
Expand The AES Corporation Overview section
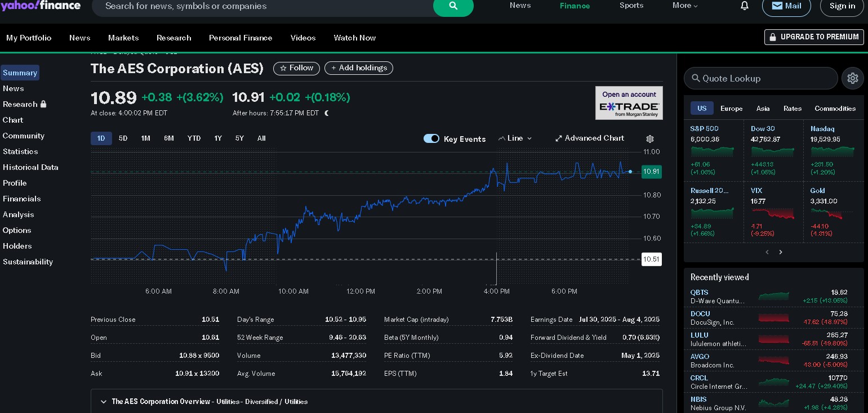(x=376, y=402)
